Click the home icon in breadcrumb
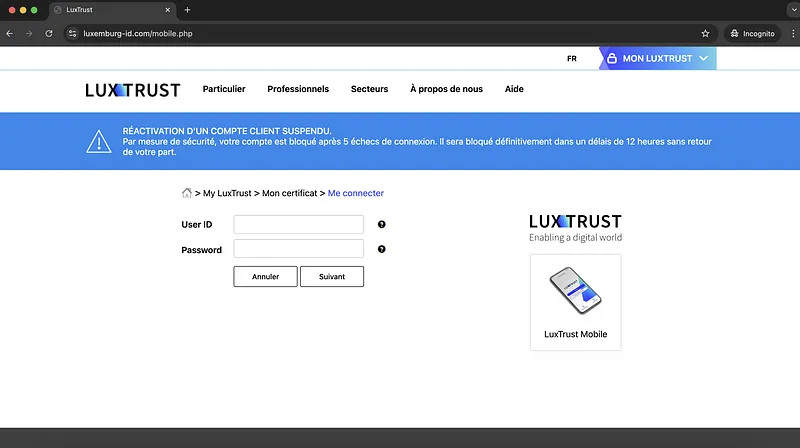Screen dimensions: 800x448 point(187,193)
